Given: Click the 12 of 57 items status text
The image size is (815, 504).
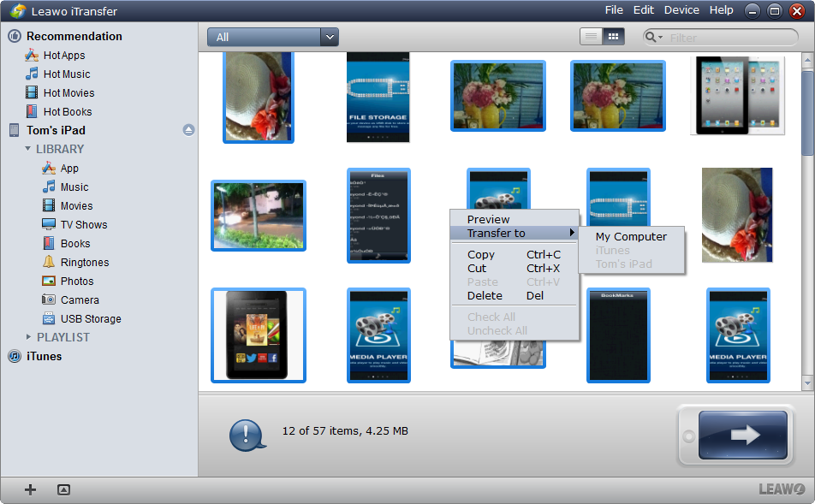Looking at the screenshot, I should [345, 430].
